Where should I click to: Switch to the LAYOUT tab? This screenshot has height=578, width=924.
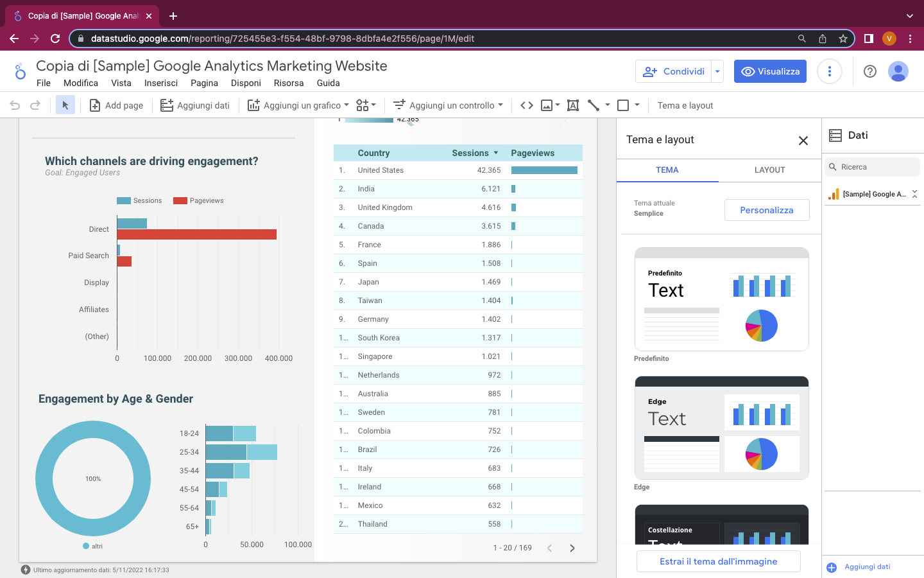coord(769,170)
